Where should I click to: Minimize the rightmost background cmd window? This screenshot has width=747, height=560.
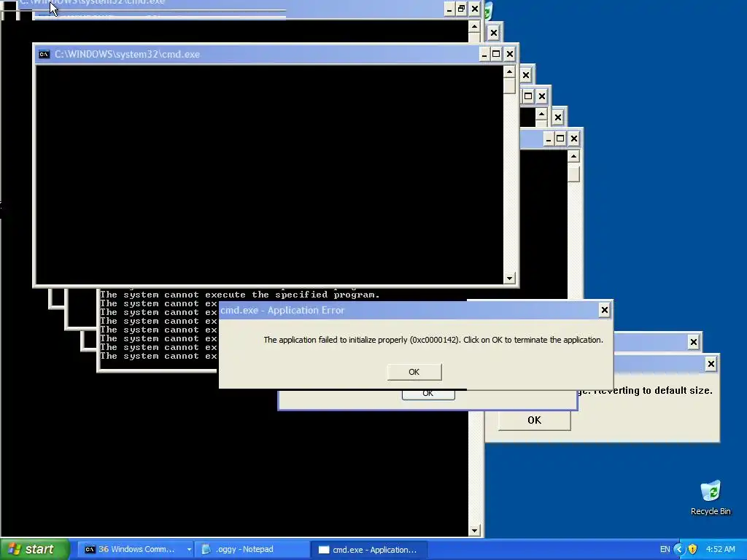(549, 139)
